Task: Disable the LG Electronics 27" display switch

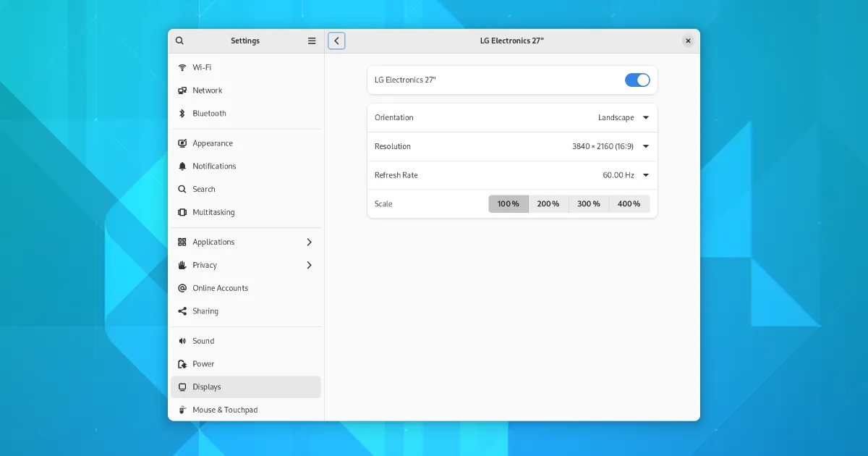Action: click(637, 80)
